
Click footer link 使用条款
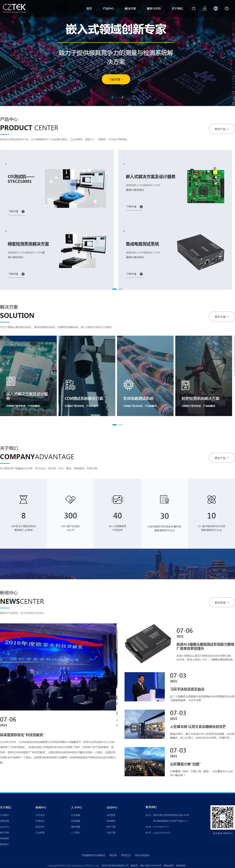click(x=181, y=865)
